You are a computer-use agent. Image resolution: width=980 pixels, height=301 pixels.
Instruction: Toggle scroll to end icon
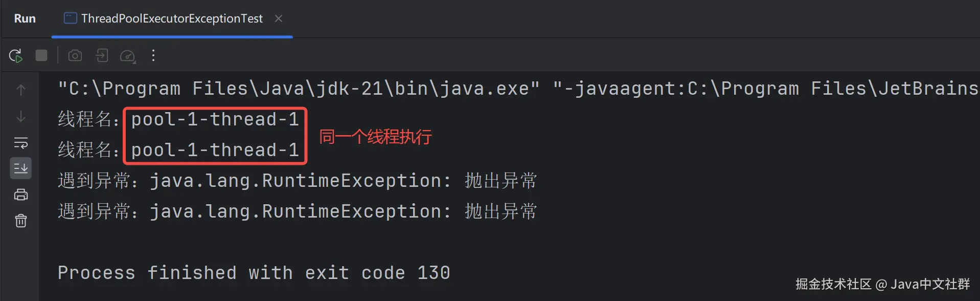pyautogui.click(x=21, y=168)
